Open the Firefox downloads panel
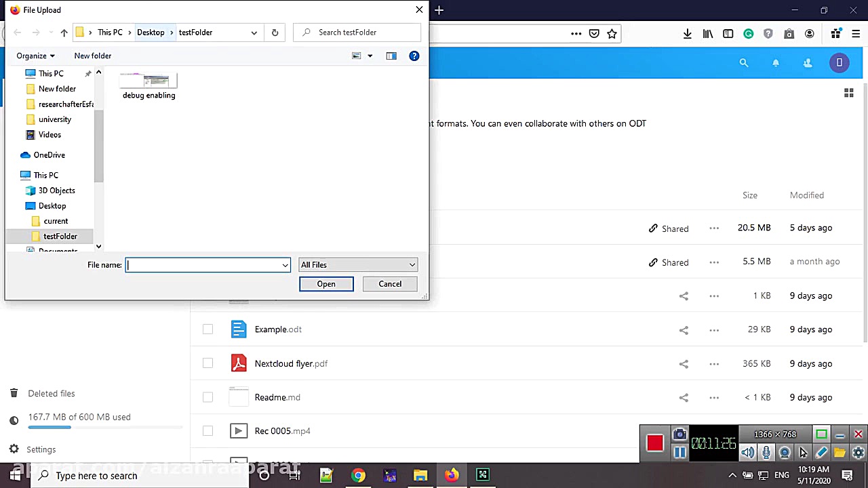Image resolution: width=868 pixels, height=488 pixels. 688,34
